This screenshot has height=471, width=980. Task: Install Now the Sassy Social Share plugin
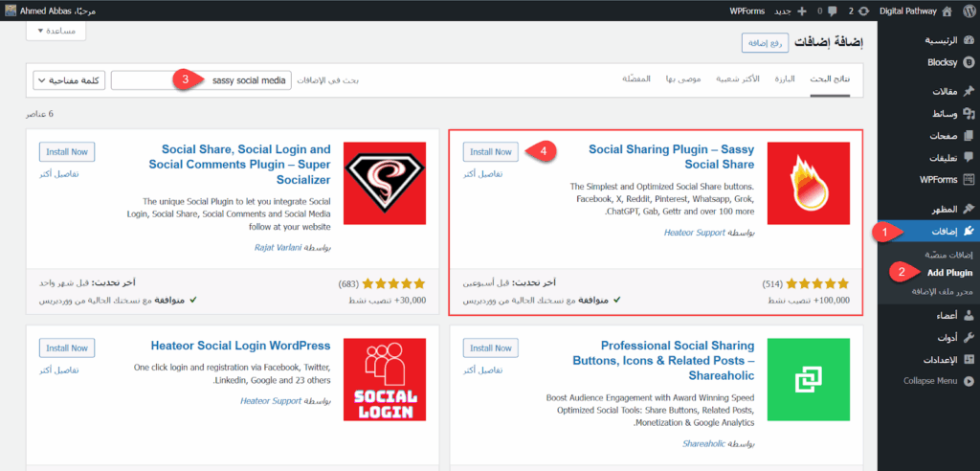[x=491, y=152]
